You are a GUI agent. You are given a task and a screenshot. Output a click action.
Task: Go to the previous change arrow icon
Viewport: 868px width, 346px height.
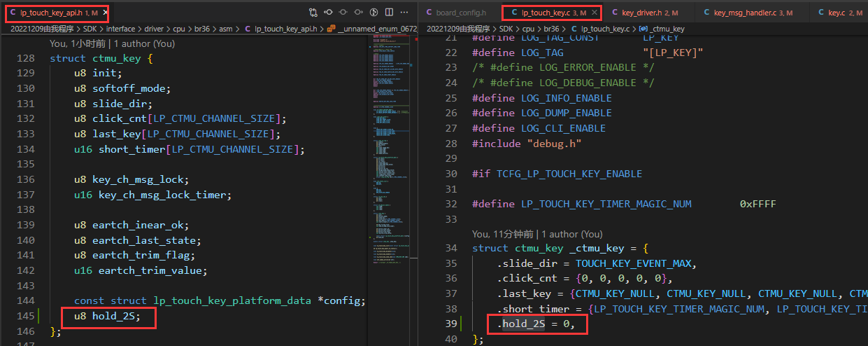[x=328, y=13]
